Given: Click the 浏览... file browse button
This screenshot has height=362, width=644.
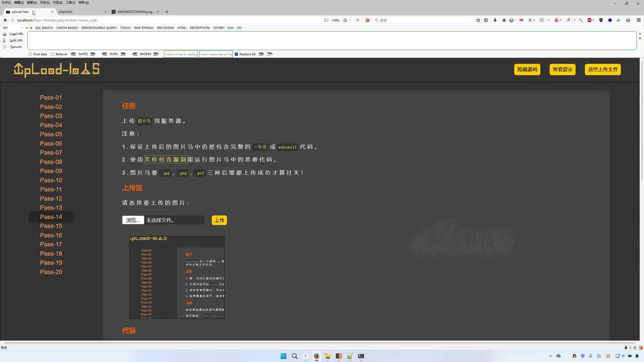Looking at the screenshot, I should coord(133,220).
